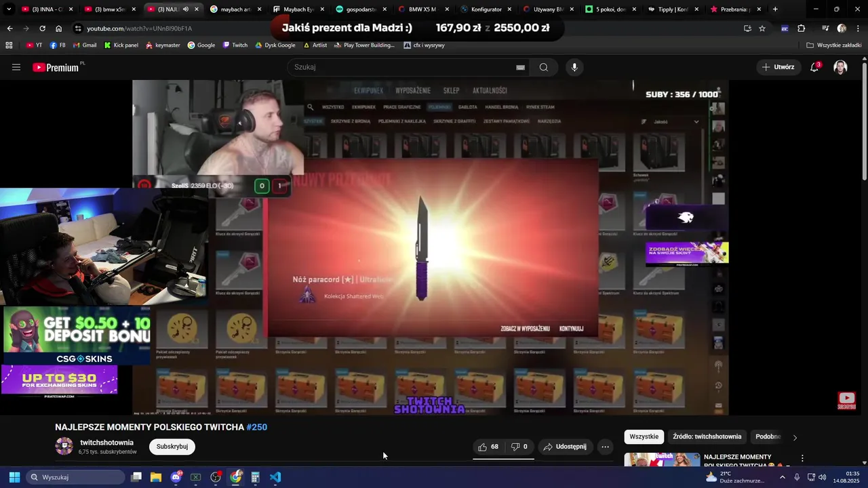
Task: Open the Kick panel bookmark
Action: [121, 45]
